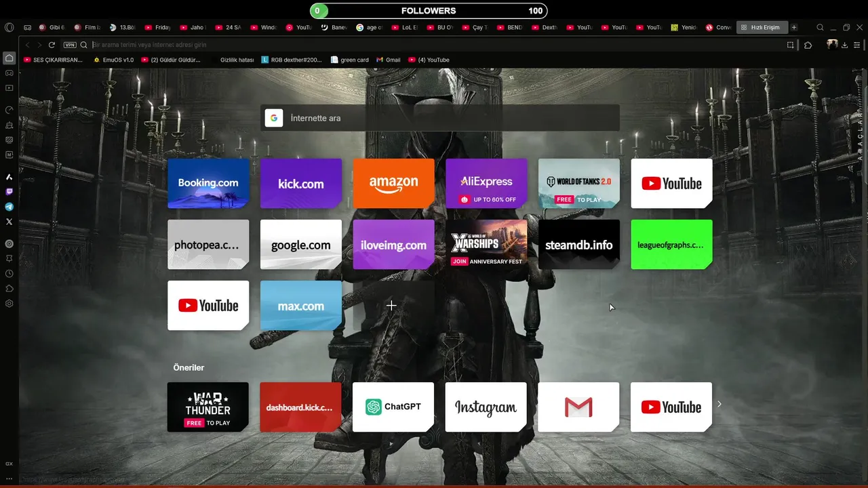Image resolution: width=868 pixels, height=488 pixels.
Task: Show more suggestions with right chevron
Action: click(719, 404)
